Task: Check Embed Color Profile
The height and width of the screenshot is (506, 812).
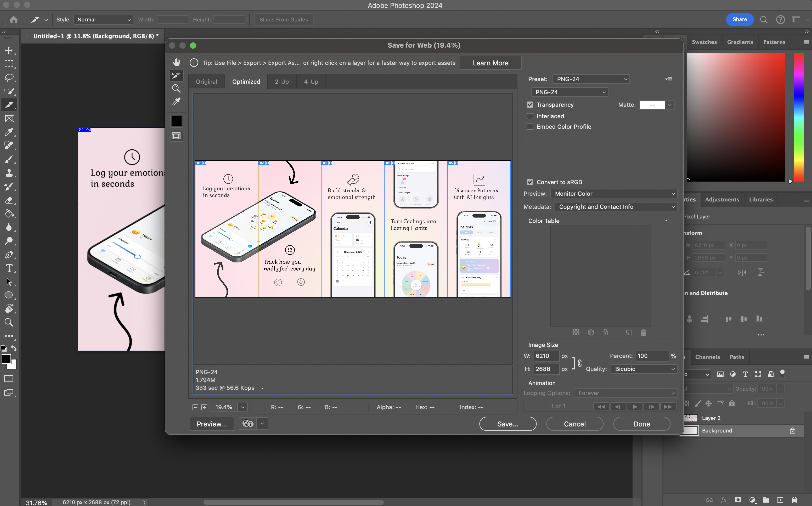Action: (530, 127)
